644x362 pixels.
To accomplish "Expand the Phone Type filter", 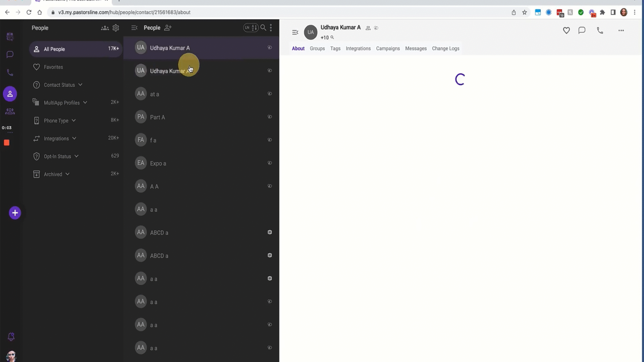I will coord(74,120).
